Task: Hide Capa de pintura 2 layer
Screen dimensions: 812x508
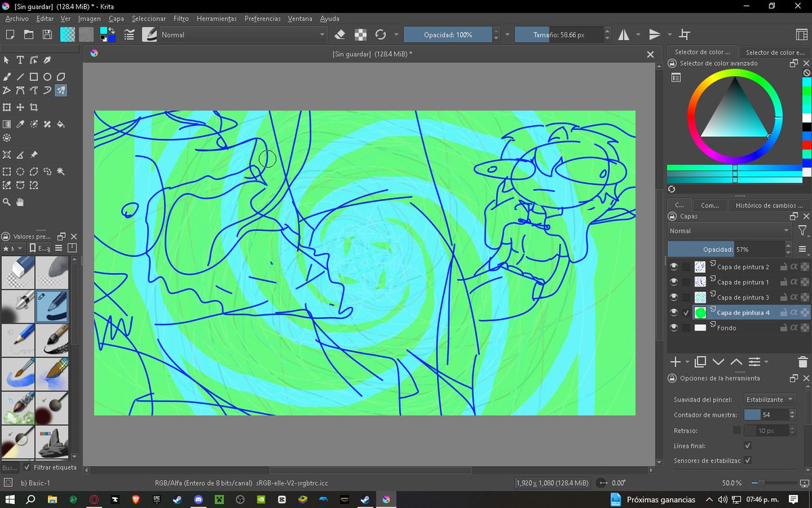Action: [x=673, y=267]
